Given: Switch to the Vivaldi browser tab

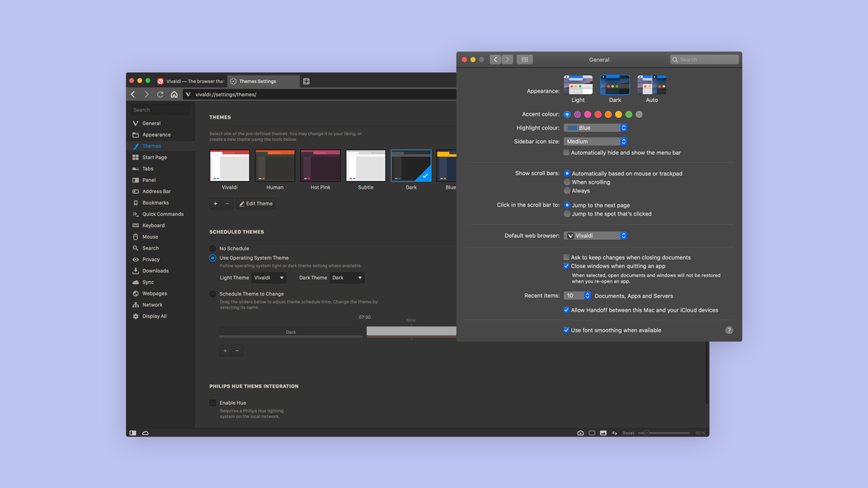Looking at the screenshot, I should coord(190,82).
